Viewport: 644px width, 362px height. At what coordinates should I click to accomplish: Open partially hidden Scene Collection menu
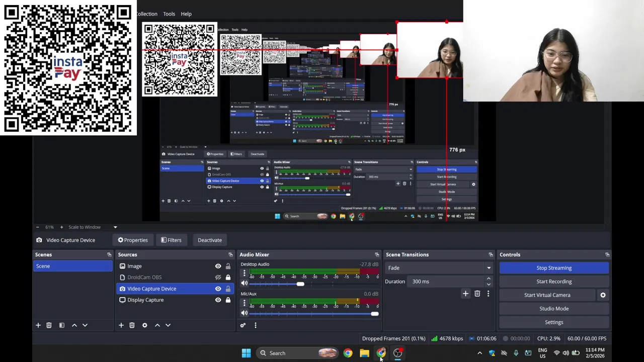(147, 14)
